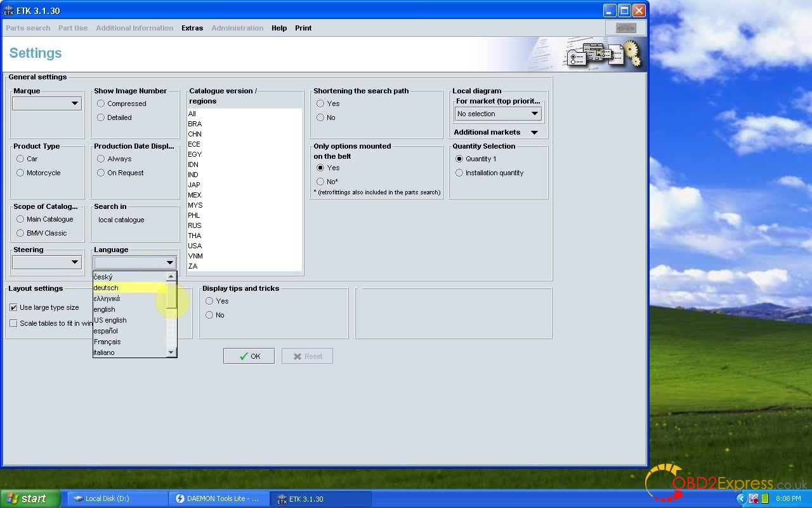Open the Windows Start menu

(30, 498)
